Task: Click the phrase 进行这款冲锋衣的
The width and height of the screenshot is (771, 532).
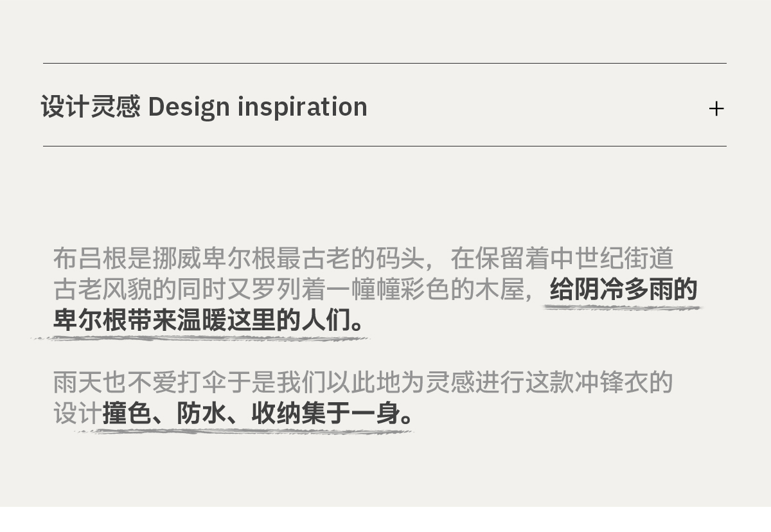Action: [x=574, y=383]
